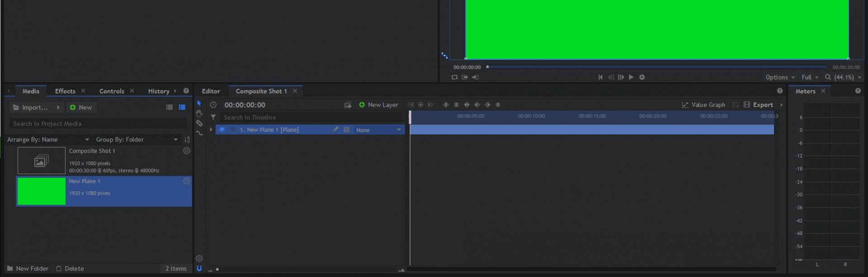
Task: Click the zoom-to-fit graph icon
Action: pos(736,105)
